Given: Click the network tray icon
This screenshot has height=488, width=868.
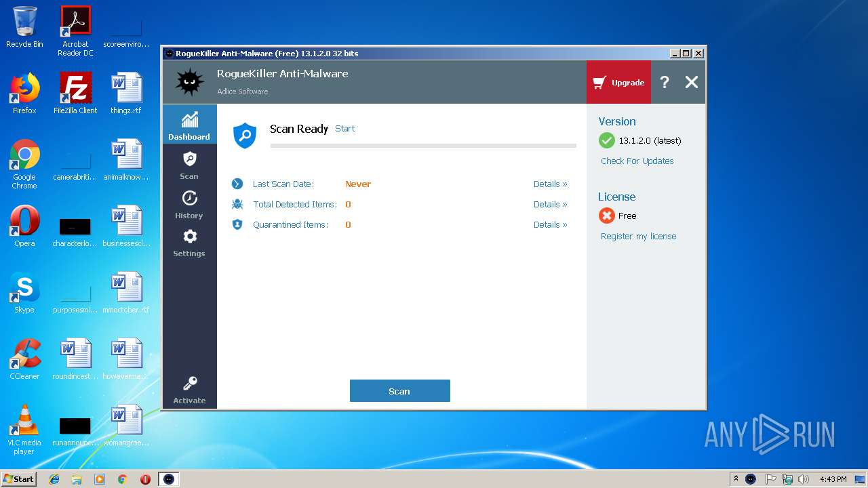Looking at the screenshot, I should click(x=787, y=479).
